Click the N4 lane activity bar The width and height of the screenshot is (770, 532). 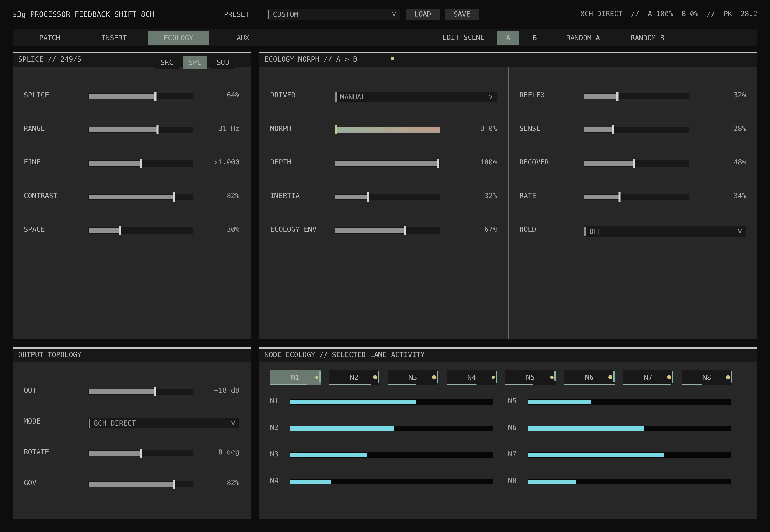391,482
